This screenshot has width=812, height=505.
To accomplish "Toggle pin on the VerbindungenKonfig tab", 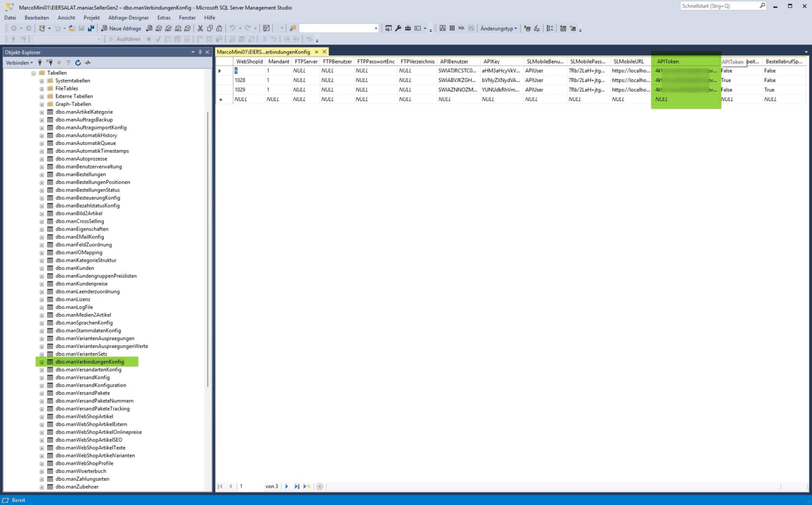I will point(317,52).
